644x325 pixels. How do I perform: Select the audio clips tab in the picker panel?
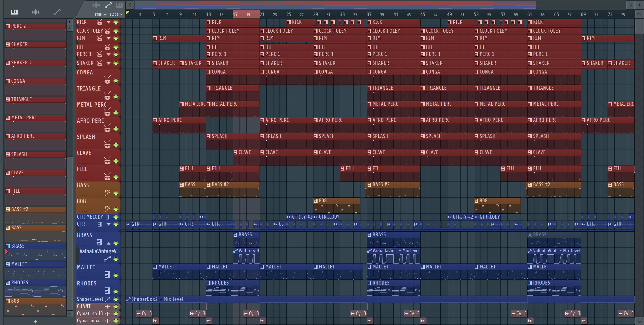[36, 12]
